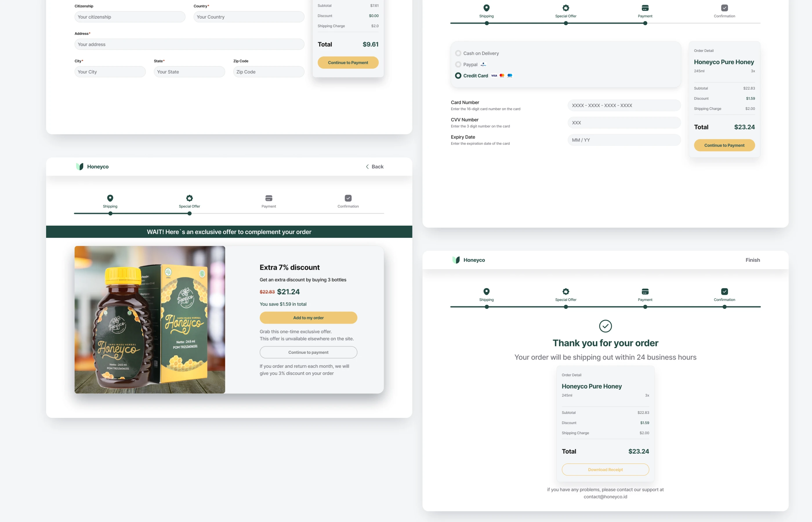Viewport: 812px width, 522px height.
Task: Select the Paypal radio option
Action: (x=458, y=64)
